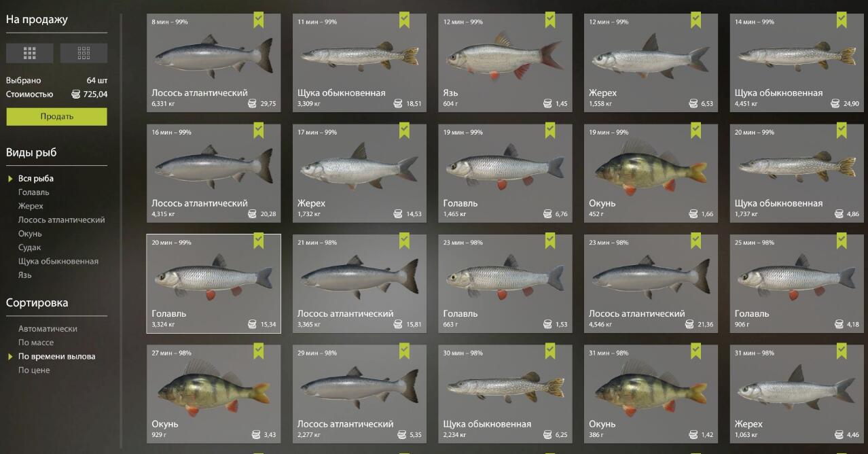Filter fish list by Лосось атлантический
The width and height of the screenshot is (868, 454).
coord(61,220)
